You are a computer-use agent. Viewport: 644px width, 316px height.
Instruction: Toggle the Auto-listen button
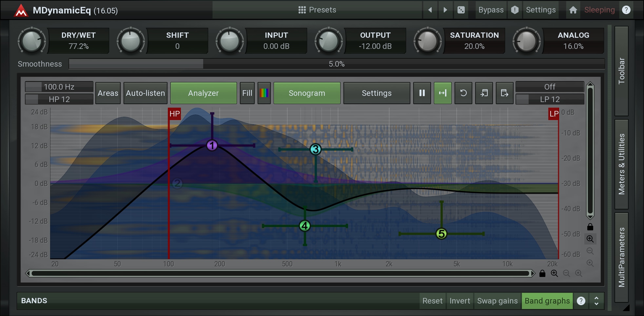tap(146, 93)
